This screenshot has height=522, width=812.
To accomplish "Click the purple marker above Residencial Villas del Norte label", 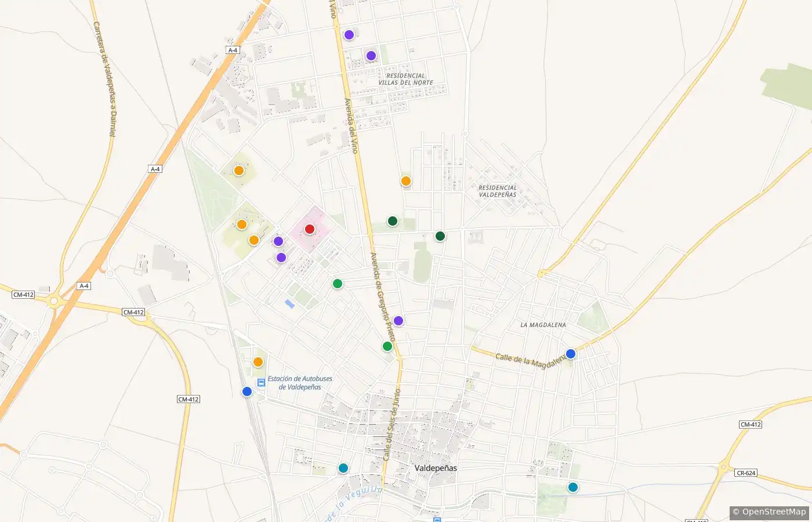I will coord(371,56).
